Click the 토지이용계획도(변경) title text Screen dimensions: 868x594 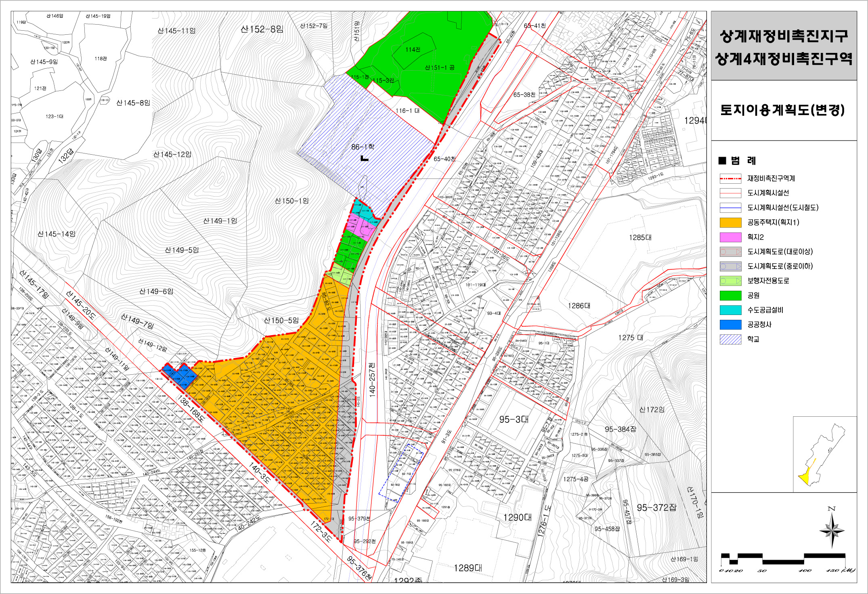tap(783, 110)
